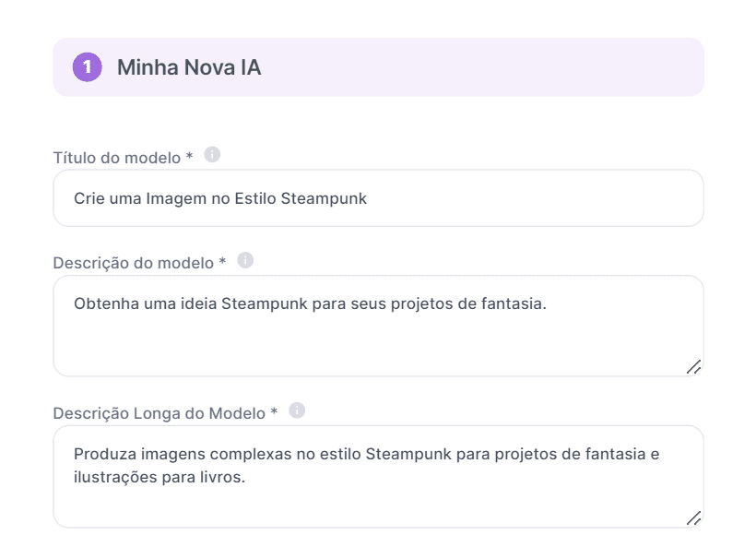Place cursor on word Produza in long description
This screenshot has height=547, width=756.
coord(103,454)
